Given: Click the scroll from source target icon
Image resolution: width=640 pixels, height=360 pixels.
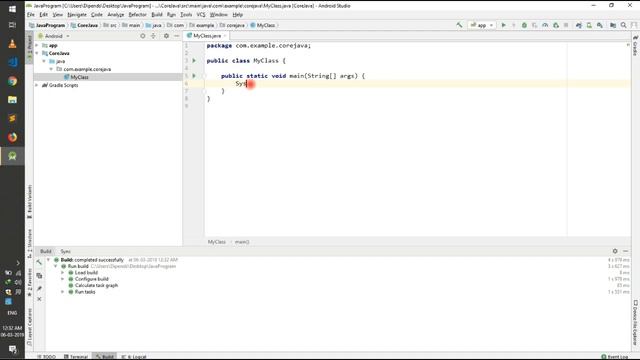Looking at the screenshot, I should [142, 36].
